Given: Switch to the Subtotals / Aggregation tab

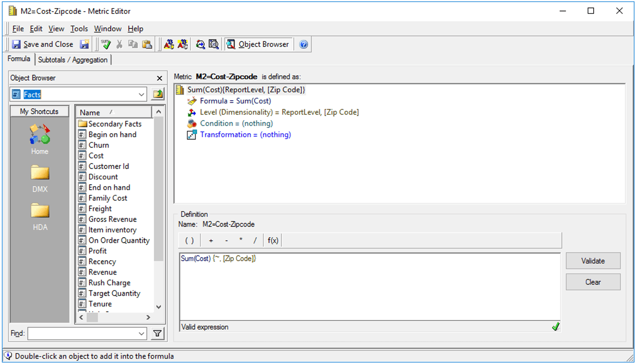Looking at the screenshot, I should tap(72, 60).
